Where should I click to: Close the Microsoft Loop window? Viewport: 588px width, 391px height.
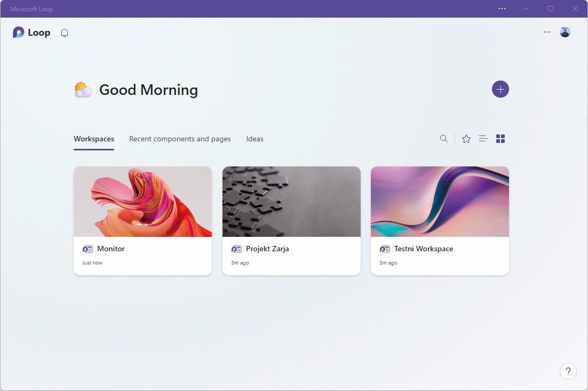575,9
